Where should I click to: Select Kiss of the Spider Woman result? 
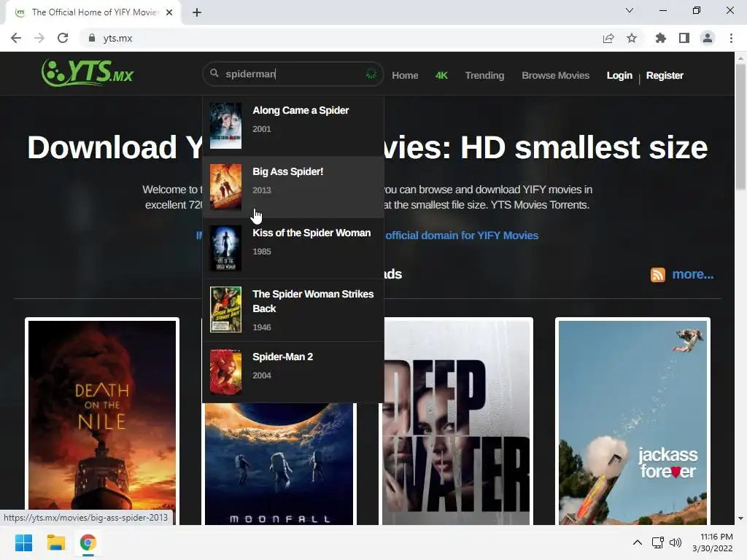click(293, 248)
